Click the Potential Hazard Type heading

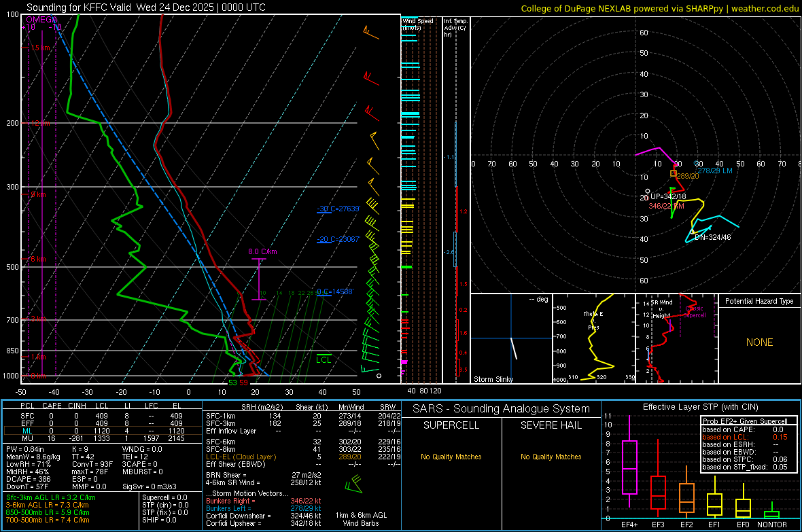coord(759,301)
